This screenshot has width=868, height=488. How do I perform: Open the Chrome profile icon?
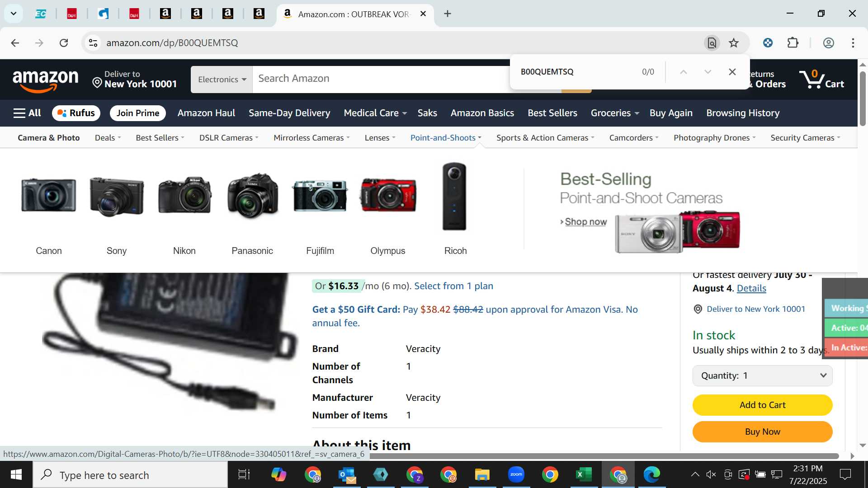(828, 43)
